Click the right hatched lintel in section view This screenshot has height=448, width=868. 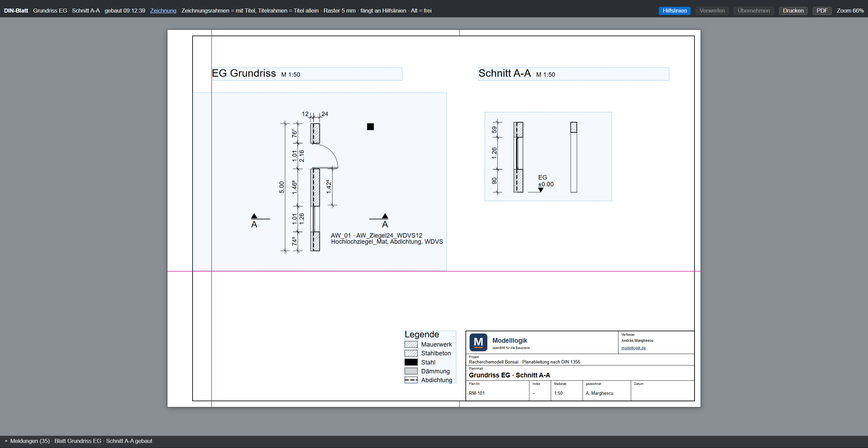[574, 127]
